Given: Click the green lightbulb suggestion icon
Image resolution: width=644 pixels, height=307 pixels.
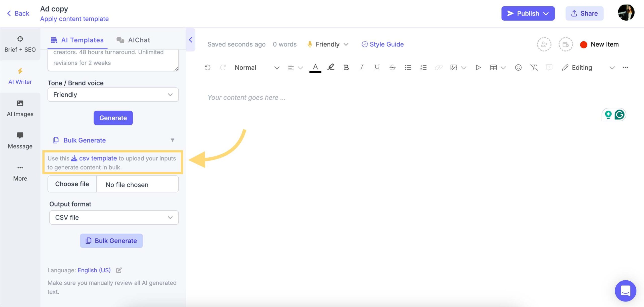Looking at the screenshot, I should [x=608, y=115].
